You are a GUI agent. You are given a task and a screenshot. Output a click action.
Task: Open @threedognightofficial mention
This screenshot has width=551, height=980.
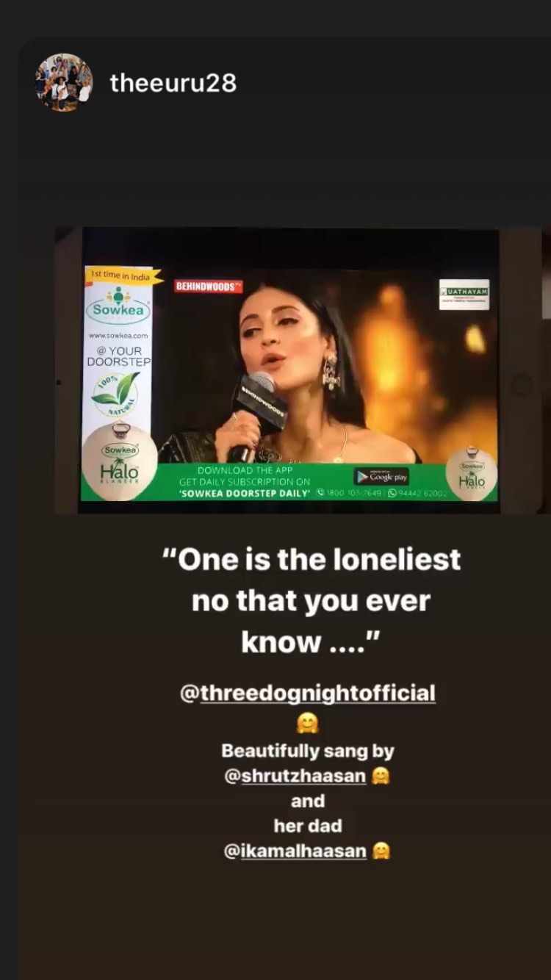[x=308, y=693]
